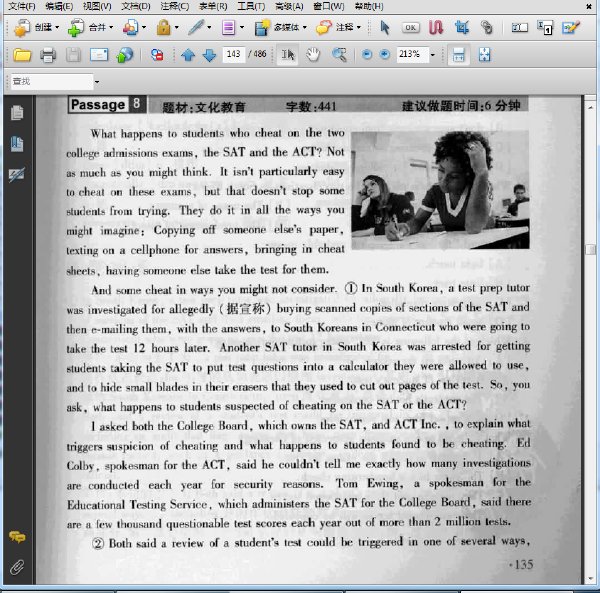Open the 合并 (Combine) toolbar dropdown
The image size is (600, 593).
111,28
